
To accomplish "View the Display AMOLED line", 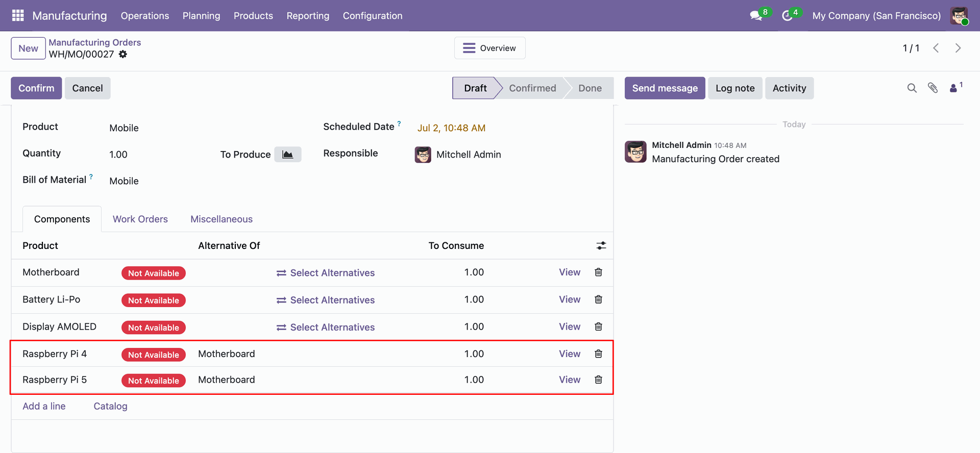I will pyautogui.click(x=570, y=326).
